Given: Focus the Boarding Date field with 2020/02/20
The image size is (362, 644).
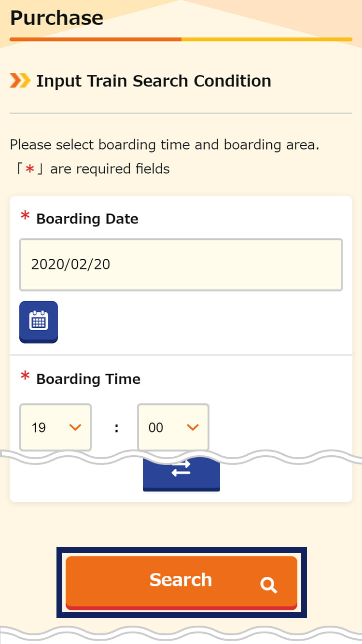Looking at the screenshot, I should pyautogui.click(x=181, y=265).
